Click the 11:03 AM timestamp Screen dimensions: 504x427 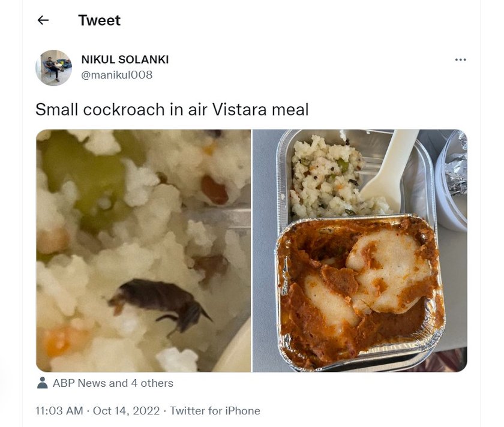59,411
